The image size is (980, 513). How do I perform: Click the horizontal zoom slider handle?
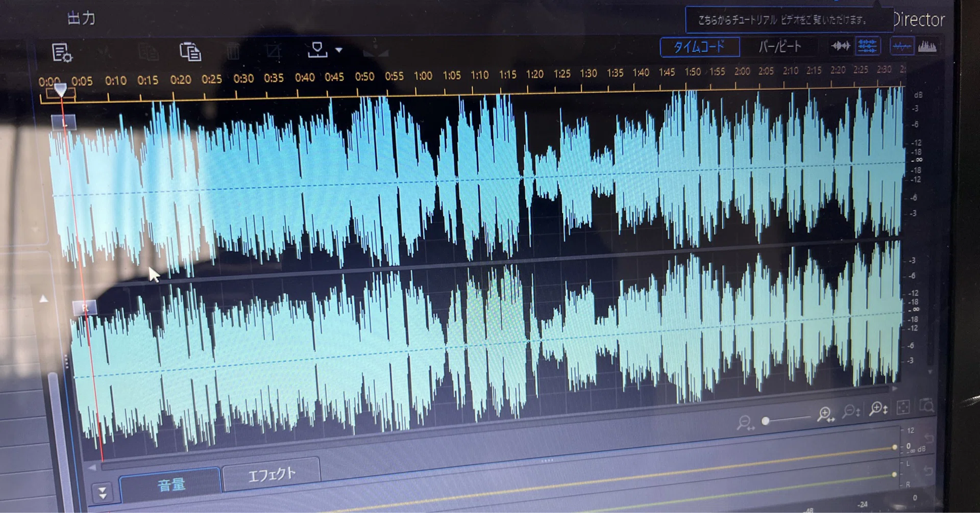point(765,421)
